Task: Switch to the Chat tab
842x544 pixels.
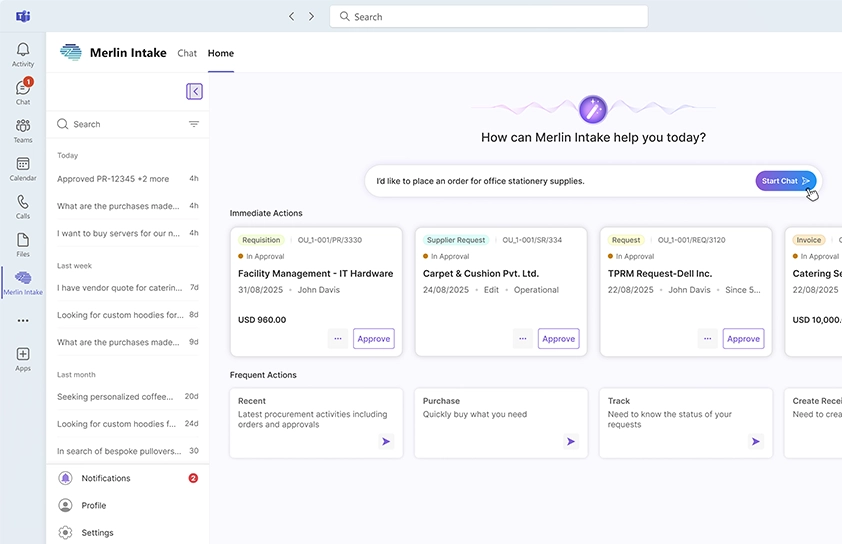Action: click(187, 53)
